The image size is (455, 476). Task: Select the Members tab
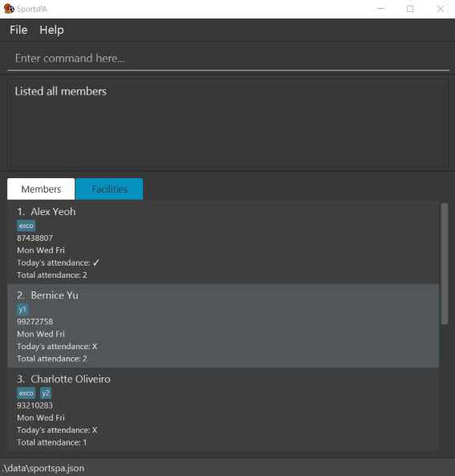pyautogui.click(x=41, y=189)
